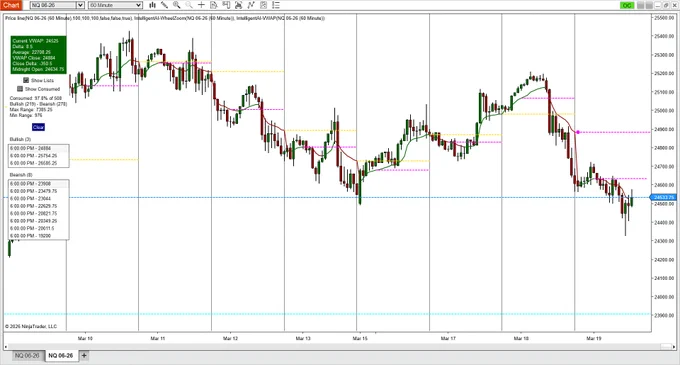
Task: Select bearish entry 6:00:00 PM - 19200
Action: point(39,235)
